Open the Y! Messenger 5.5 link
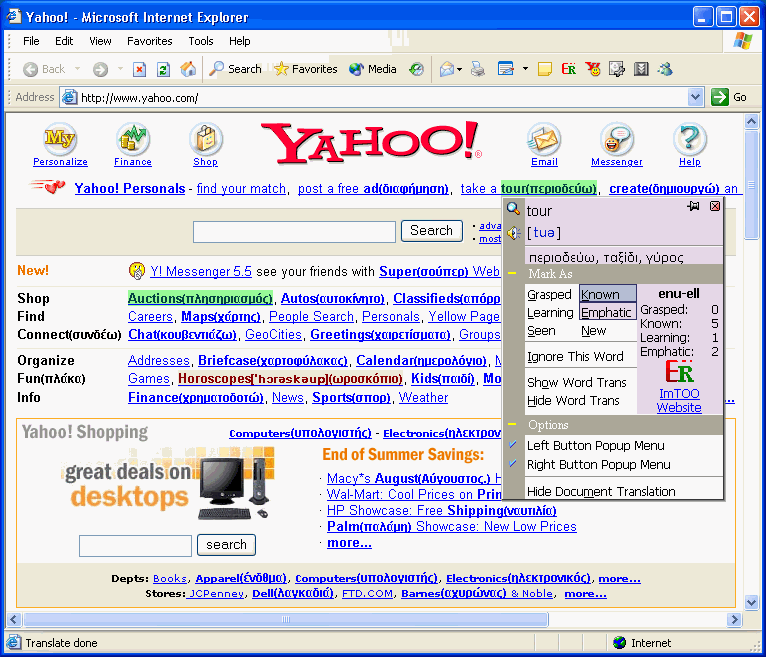Screen dimensions: 766x657 [201, 271]
